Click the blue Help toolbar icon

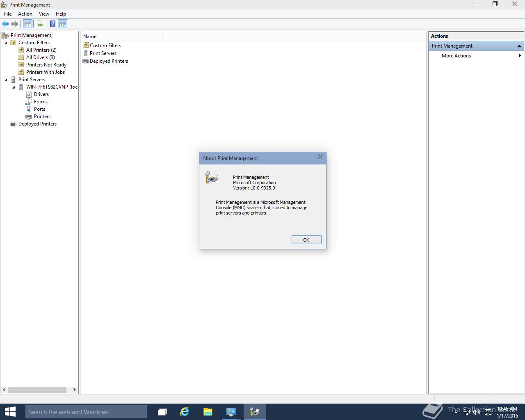(52, 24)
